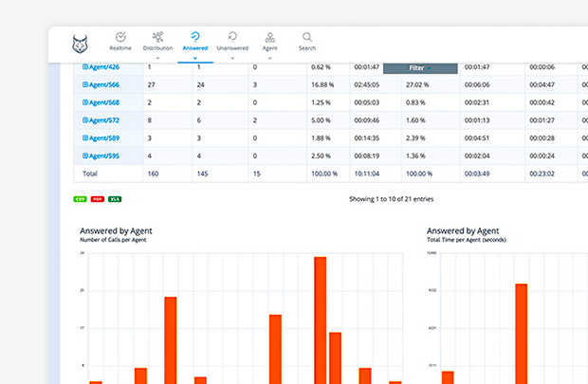
Task: Click 00:09:46 cell in Agent/572 row
Action: point(367,120)
